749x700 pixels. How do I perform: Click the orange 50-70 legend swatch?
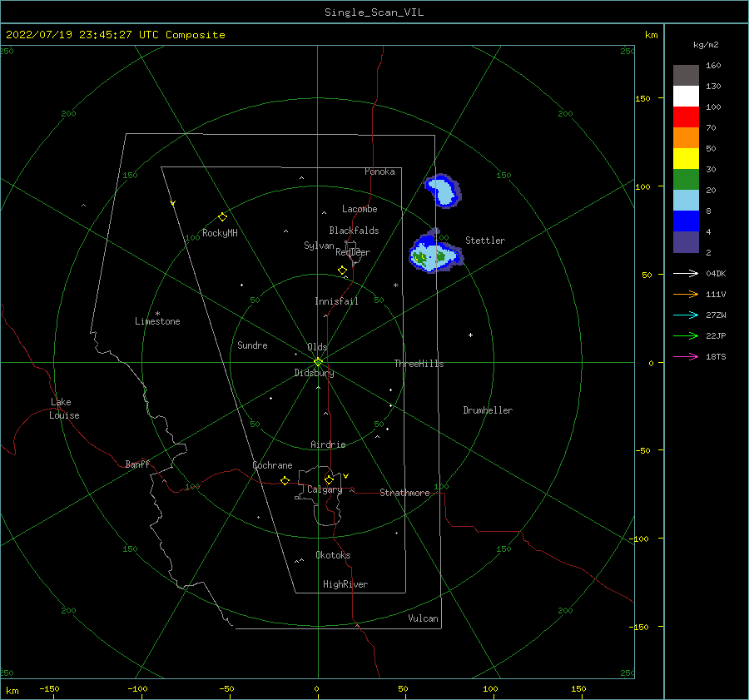point(686,138)
